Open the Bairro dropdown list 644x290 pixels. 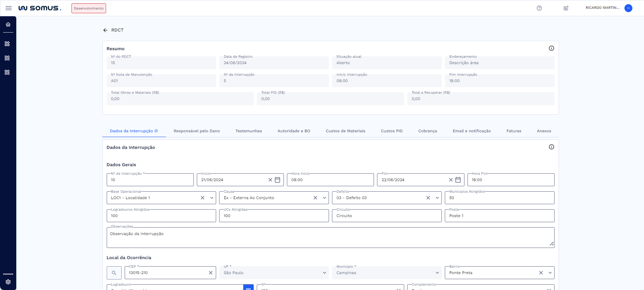coord(550,273)
